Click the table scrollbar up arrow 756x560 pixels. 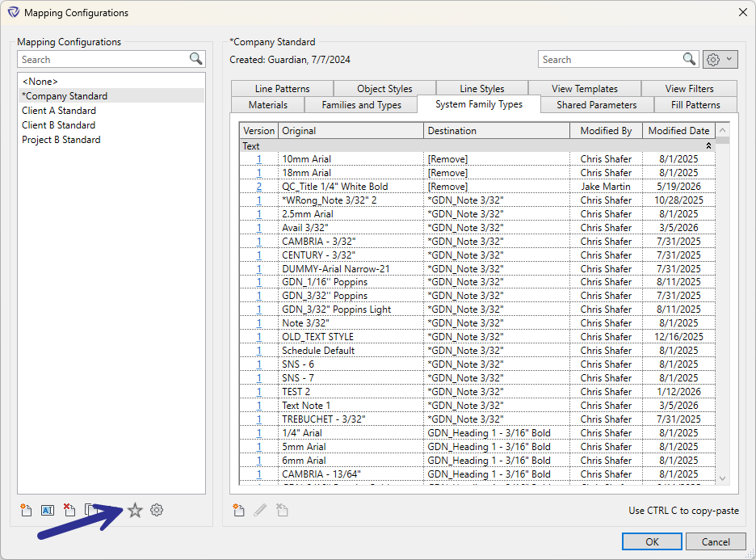pos(722,130)
